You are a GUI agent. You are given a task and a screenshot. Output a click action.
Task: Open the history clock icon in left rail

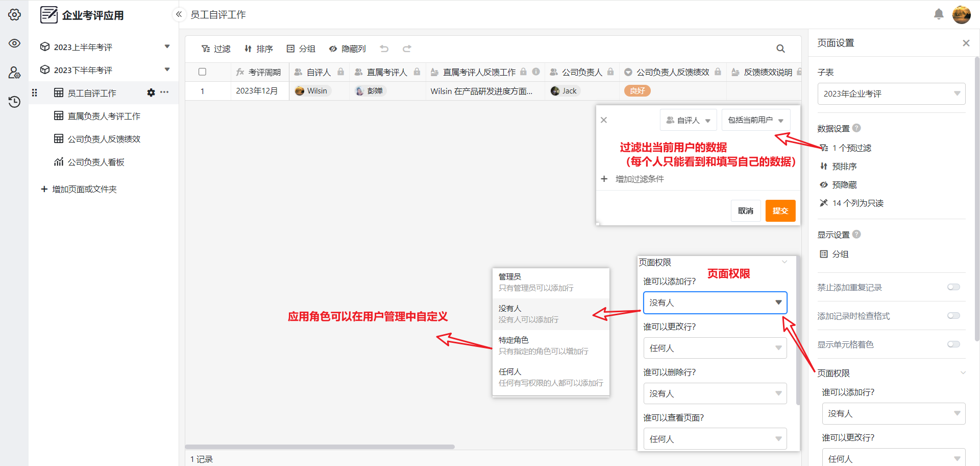14,102
